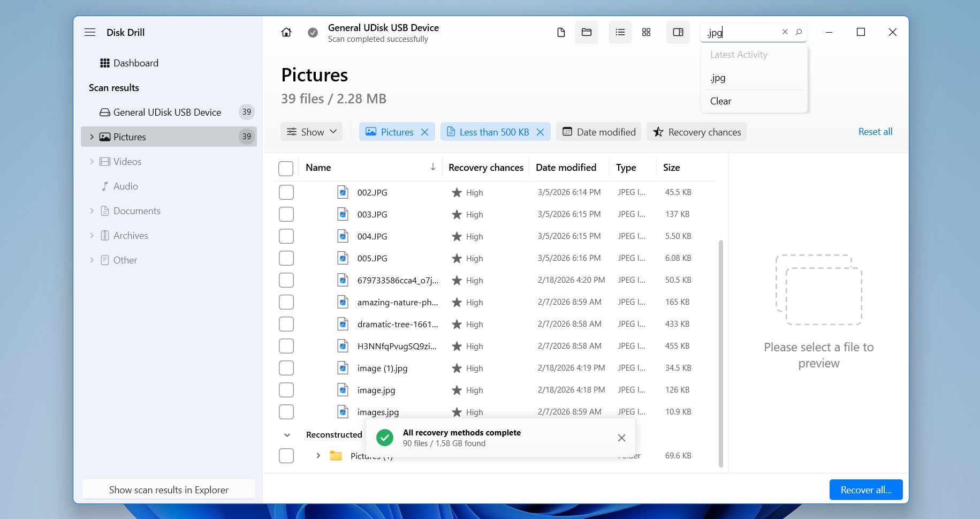Click the home icon in top toolbar

286,33
